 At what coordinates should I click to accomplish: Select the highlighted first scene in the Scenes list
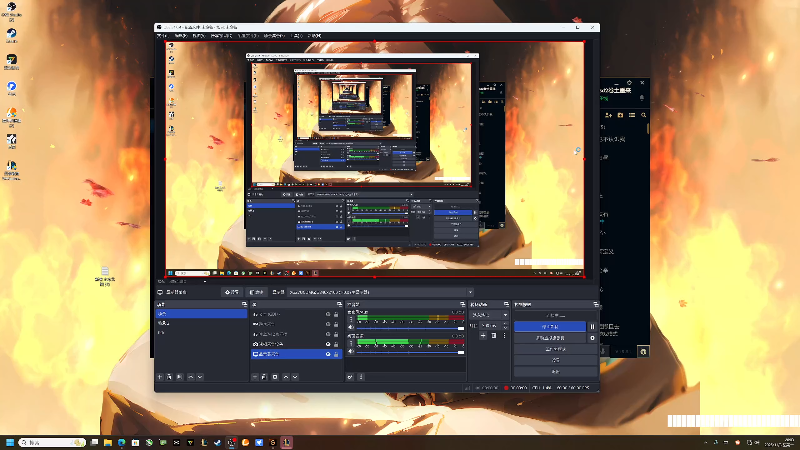(201, 314)
